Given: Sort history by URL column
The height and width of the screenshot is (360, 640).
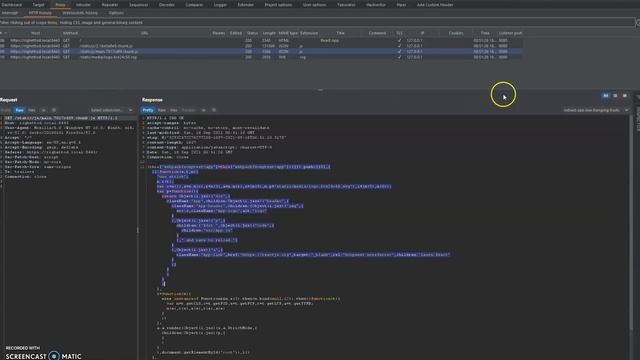Looking at the screenshot, I should [144, 33].
